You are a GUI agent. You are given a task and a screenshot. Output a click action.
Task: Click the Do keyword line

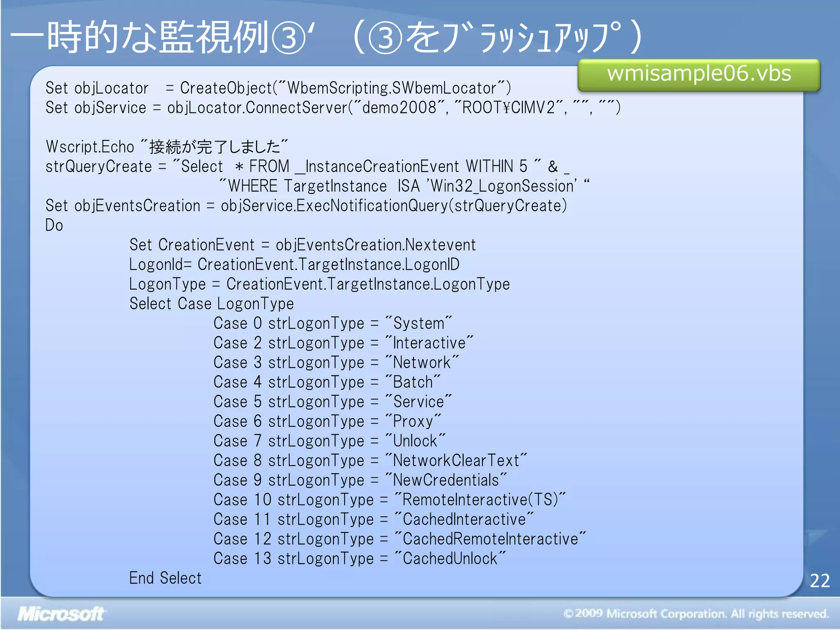tap(54, 225)
